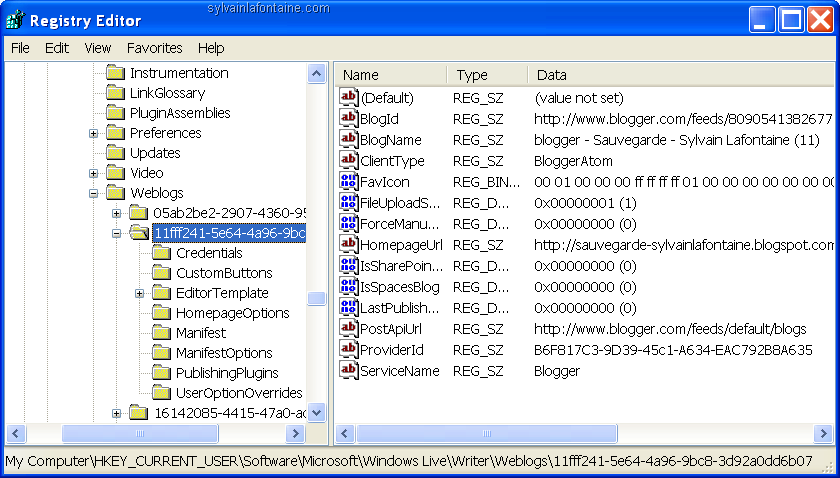
Task: Click the PluginAssemblies folder icon
Action: pos(115,113)
